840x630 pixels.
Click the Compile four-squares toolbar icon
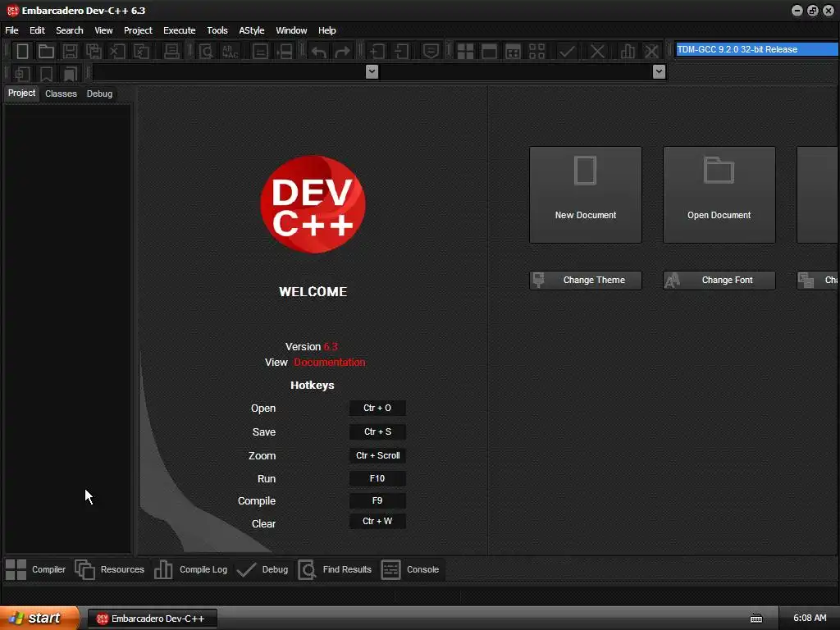click(x=465, y=52)
